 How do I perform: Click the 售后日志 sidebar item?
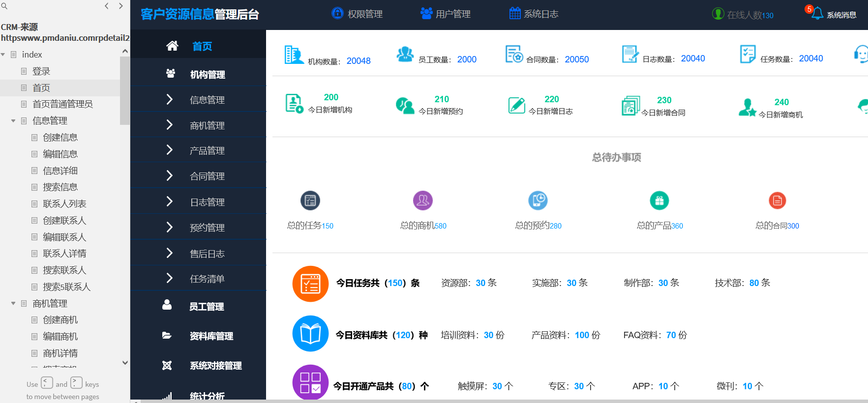tap(207, 254)
